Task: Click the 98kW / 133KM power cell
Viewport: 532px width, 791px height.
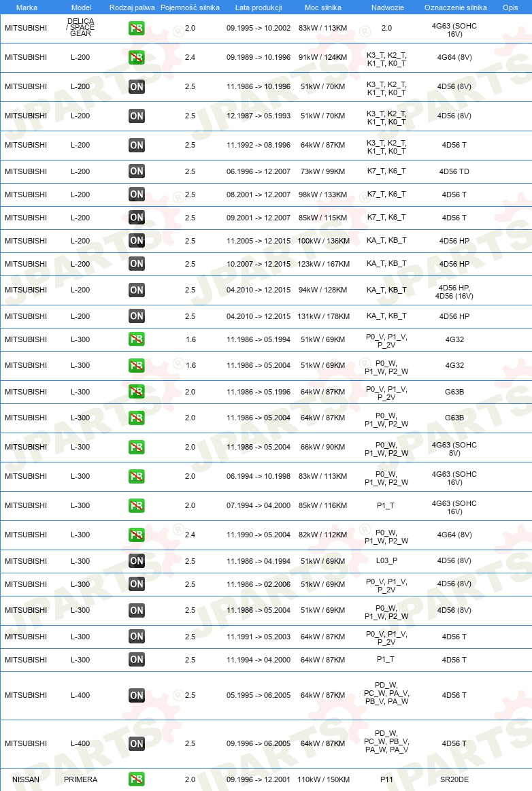Action: coord(323,195)
